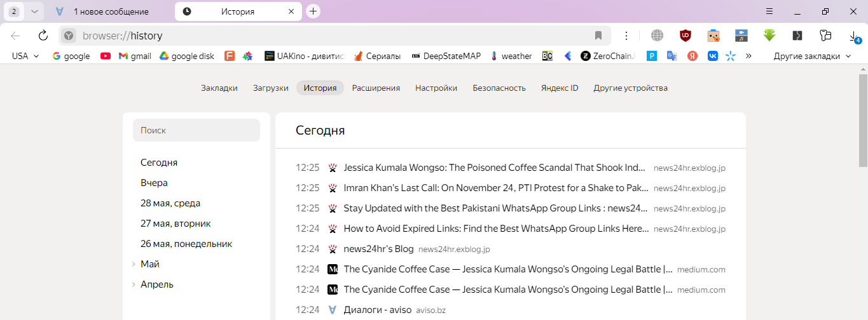Open the google bookmark

pos(71,56)
